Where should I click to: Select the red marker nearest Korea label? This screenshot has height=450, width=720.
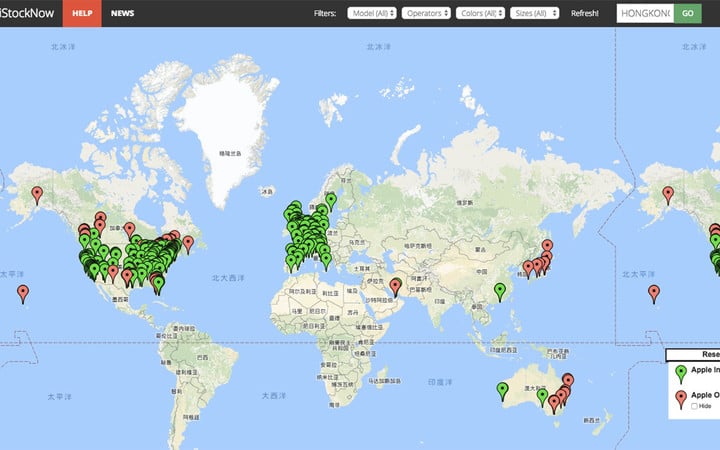[528, 269]
